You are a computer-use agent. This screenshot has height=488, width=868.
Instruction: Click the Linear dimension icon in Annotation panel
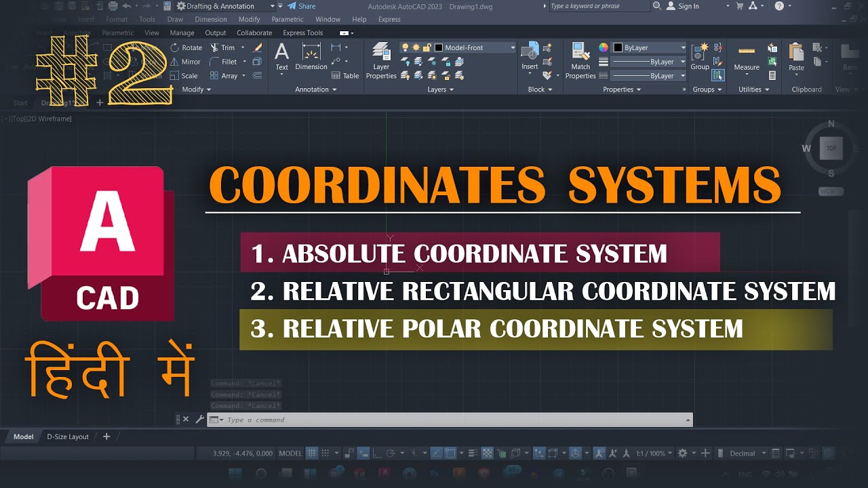(335, 47)
